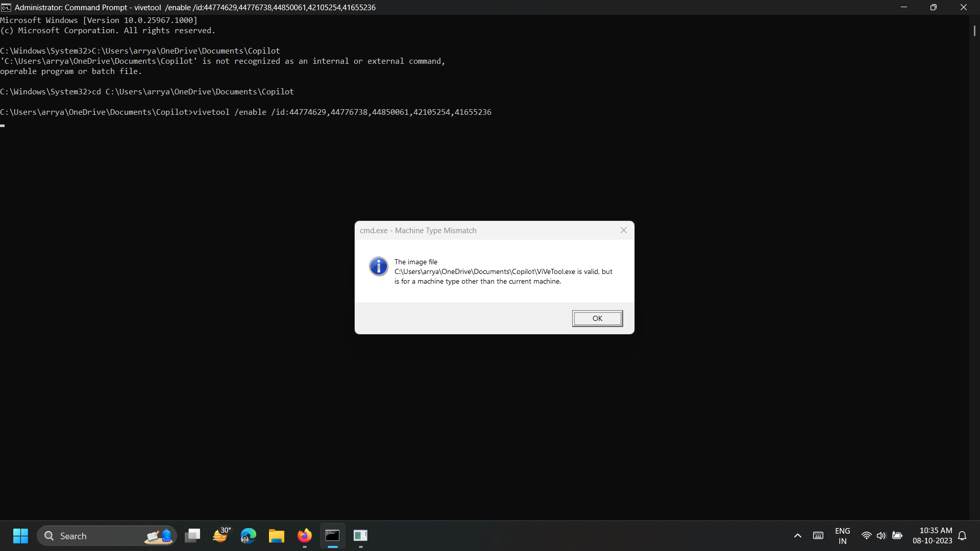Mute audio via the volume tray icon
This screenshot has width=980, height=551.
[881, 536]
